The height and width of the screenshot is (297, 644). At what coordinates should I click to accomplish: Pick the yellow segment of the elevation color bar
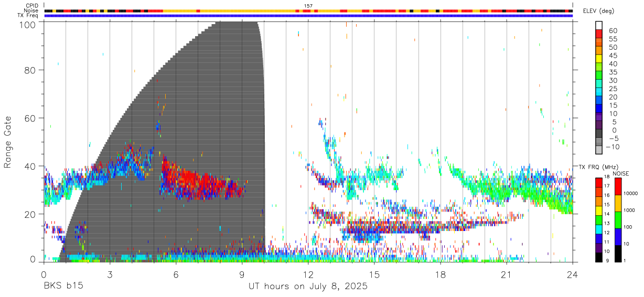pyautogui.click(x=599, y=59)
